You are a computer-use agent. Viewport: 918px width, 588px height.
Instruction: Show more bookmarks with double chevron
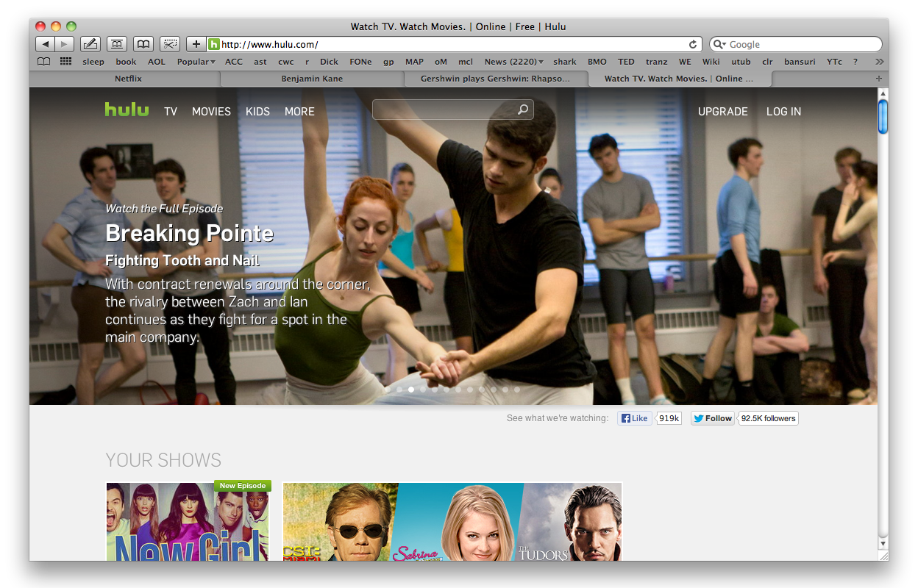[x=880, y=62]
